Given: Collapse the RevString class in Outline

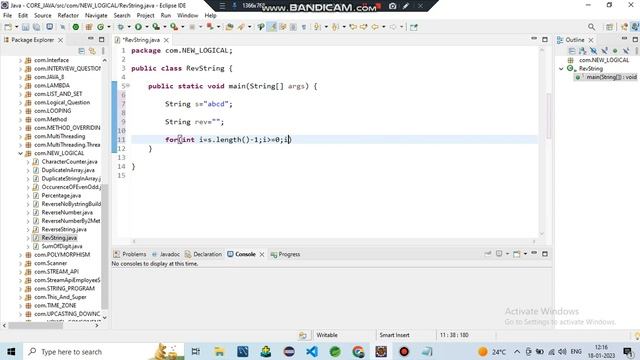Looking at the screenshot, I should tap(561, 69).
